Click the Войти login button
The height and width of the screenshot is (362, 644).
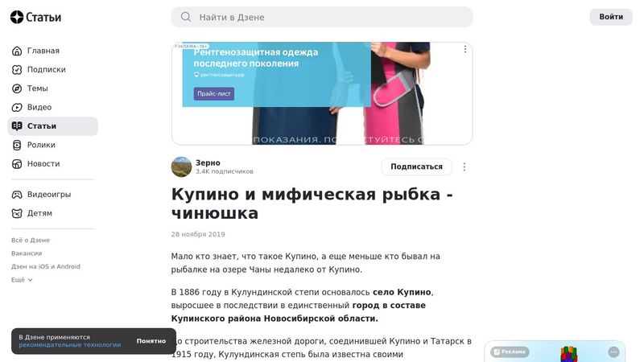(611, 17)
